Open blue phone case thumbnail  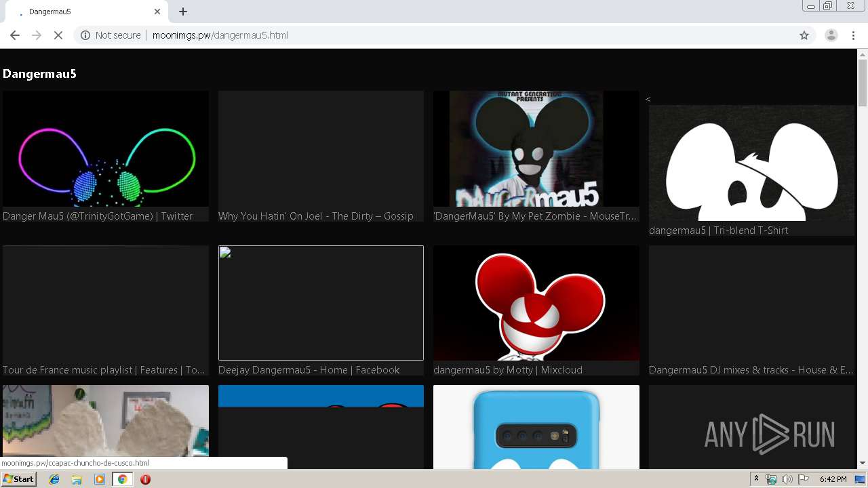[536, 427]
